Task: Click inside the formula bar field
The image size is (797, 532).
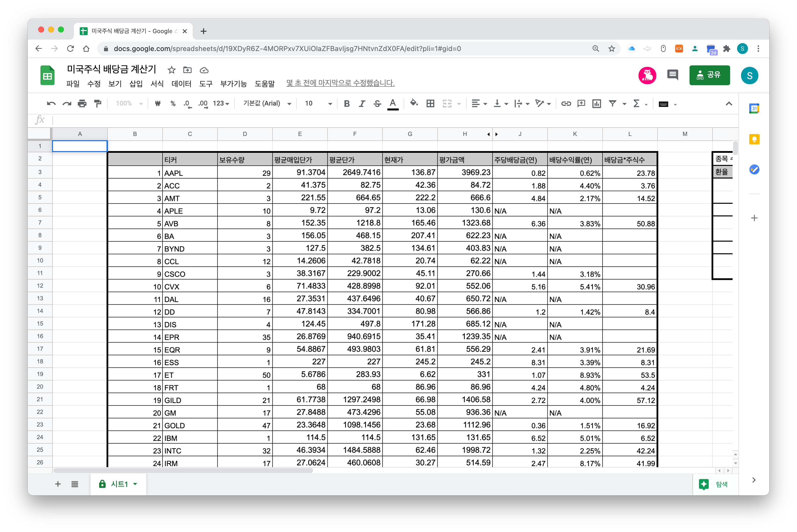Action: [x=373, y=120]
